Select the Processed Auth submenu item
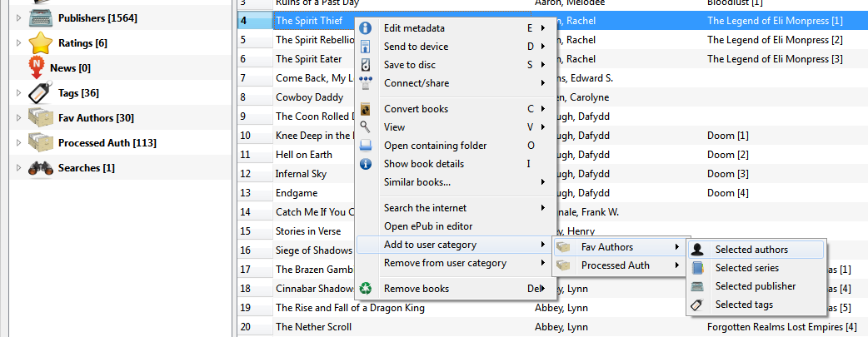This screenshot has width=868, height=337. click(615, 265)
